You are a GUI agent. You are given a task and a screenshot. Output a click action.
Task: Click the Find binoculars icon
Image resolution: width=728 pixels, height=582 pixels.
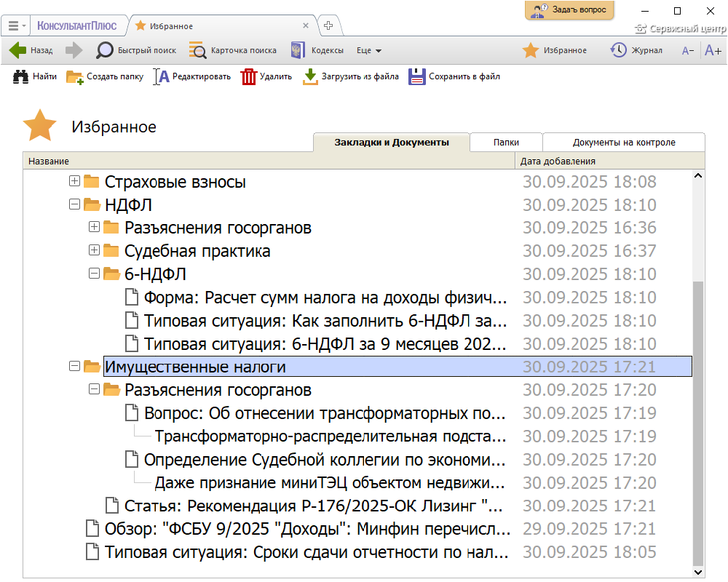point(20,76)
